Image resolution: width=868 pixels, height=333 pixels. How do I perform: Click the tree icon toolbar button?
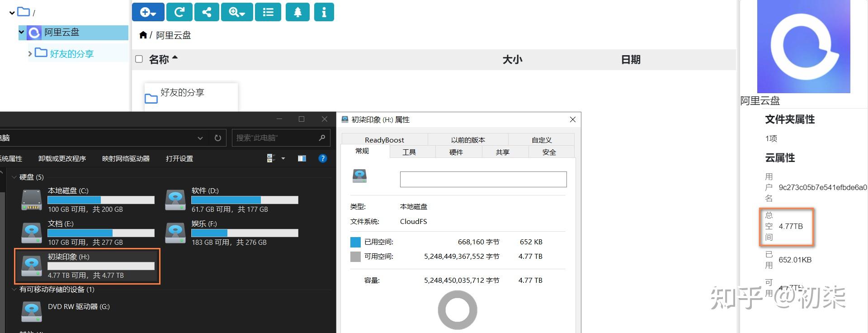[297, 12]
